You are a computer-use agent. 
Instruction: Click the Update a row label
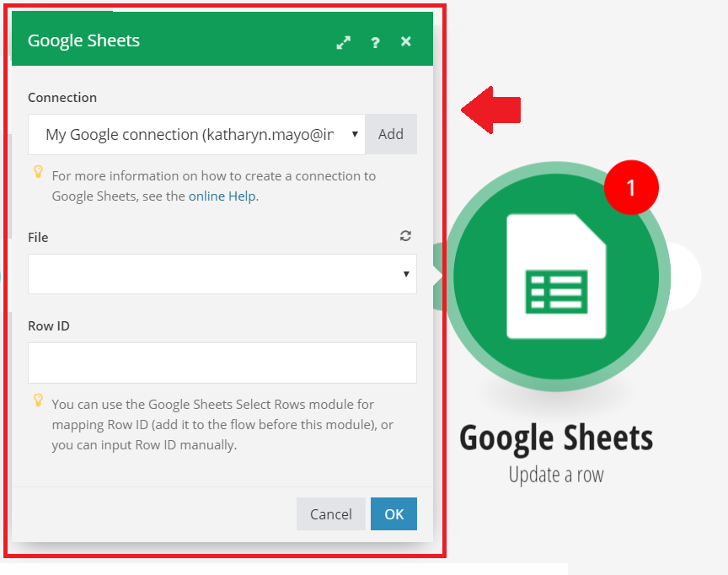556,475
